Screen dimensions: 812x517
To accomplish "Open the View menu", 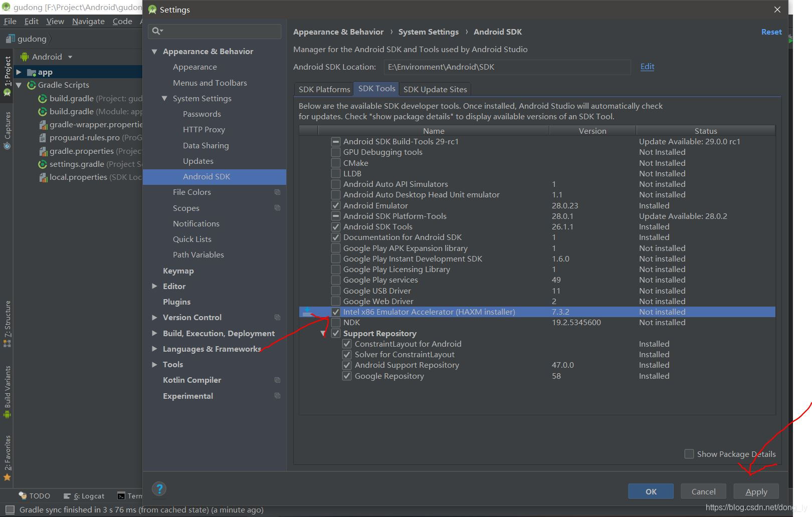I will (55, 21).
